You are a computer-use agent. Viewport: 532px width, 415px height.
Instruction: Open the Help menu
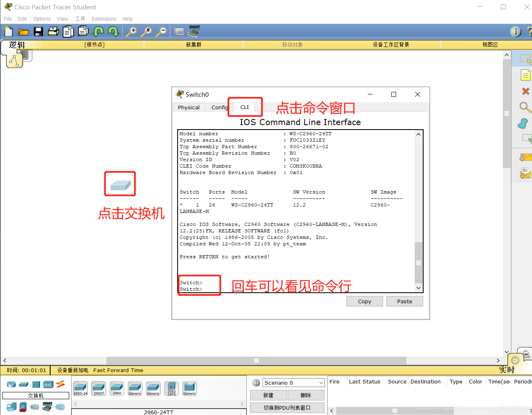127,19
